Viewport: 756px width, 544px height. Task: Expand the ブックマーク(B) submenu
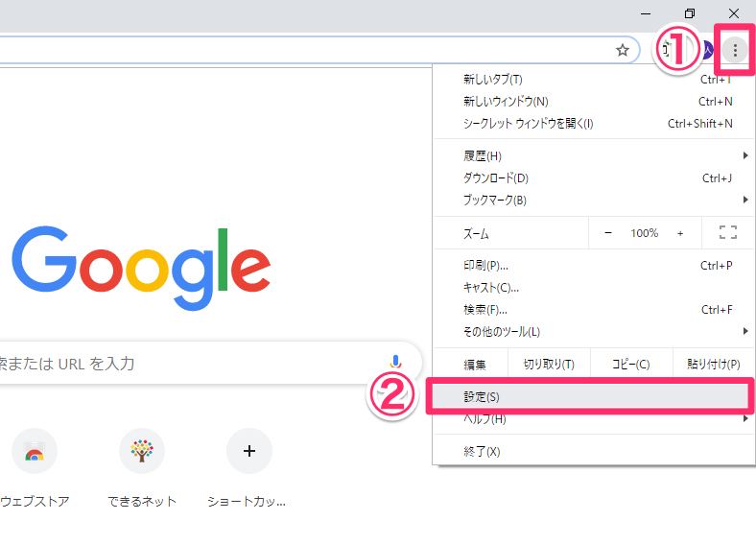pos(594,200)
